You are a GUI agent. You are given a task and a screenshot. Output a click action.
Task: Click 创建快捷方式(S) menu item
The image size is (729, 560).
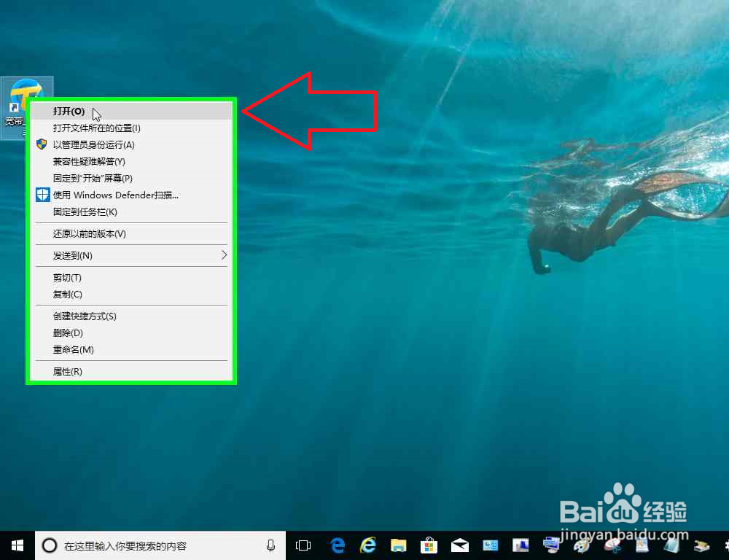[x=131, y=316]
